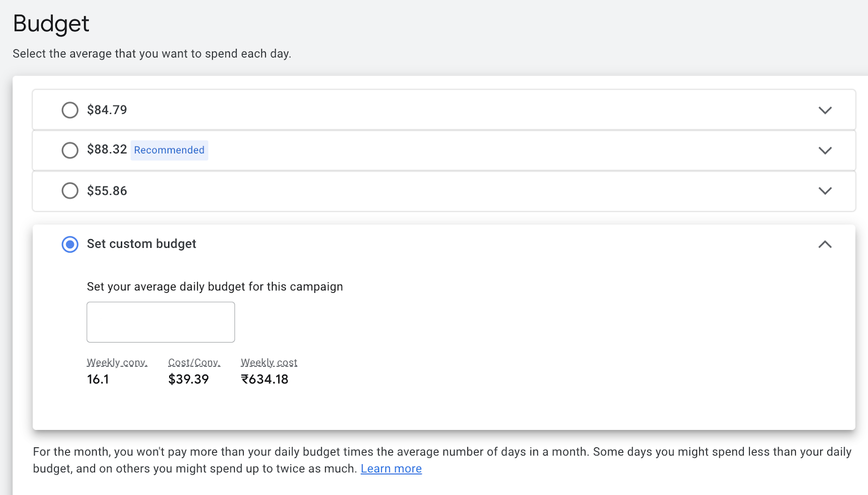This screenshot has width=868, height=495.
Task: Click the $84.79 price label
Action: click(x=107, y=110)
